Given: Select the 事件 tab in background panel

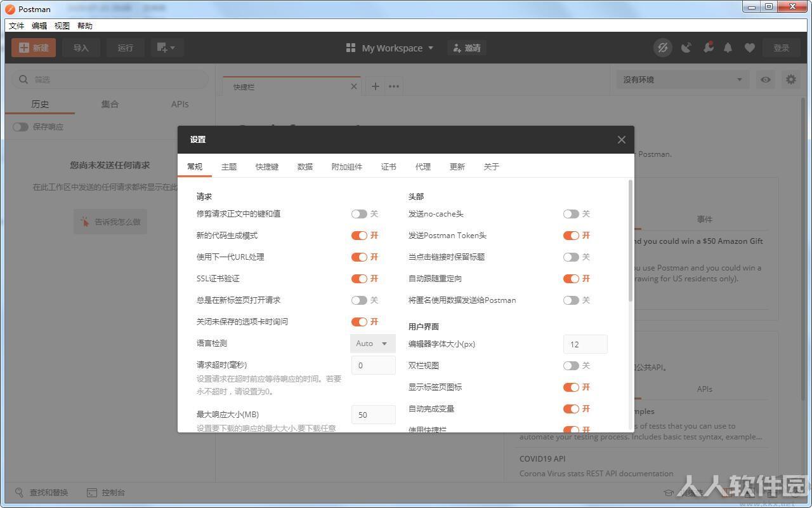Looking at the screenshot, I should pos(705,219).
